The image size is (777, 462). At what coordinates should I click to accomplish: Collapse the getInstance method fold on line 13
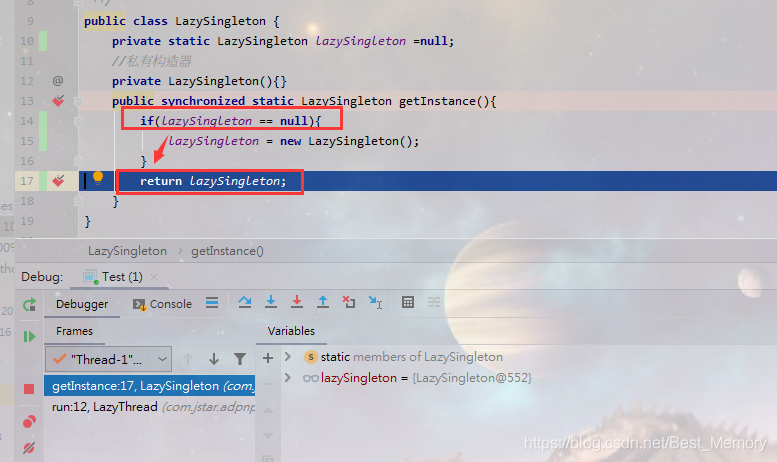point(78,101)
